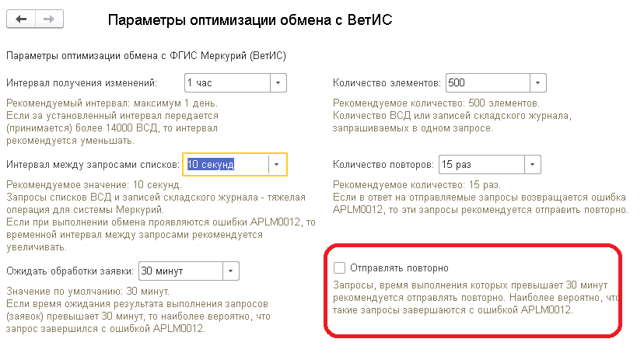
Task: Click the '30 минут' wait field
Action: click(x=180, y=271)
